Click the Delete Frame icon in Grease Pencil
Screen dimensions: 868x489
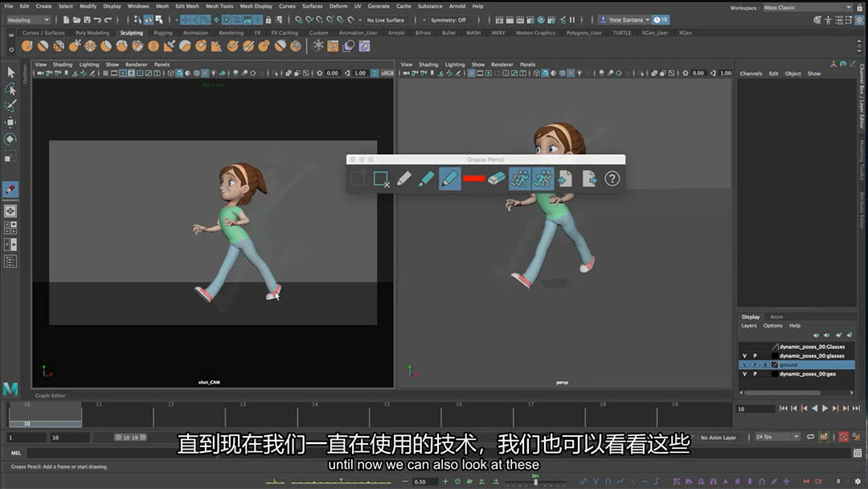[382, 179]
